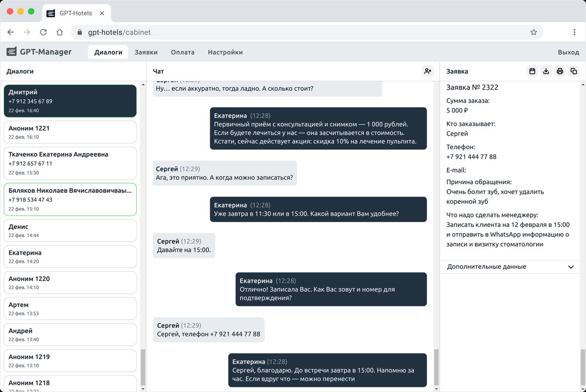Go to the browser home page
The height and width of the screenshot is (392, 586).
pyautogui.click(x=59, y=32)
